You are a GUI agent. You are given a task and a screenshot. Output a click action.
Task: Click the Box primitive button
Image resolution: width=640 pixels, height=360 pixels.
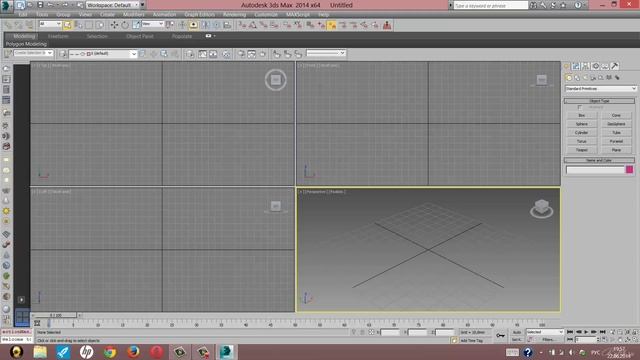(582, 116)
